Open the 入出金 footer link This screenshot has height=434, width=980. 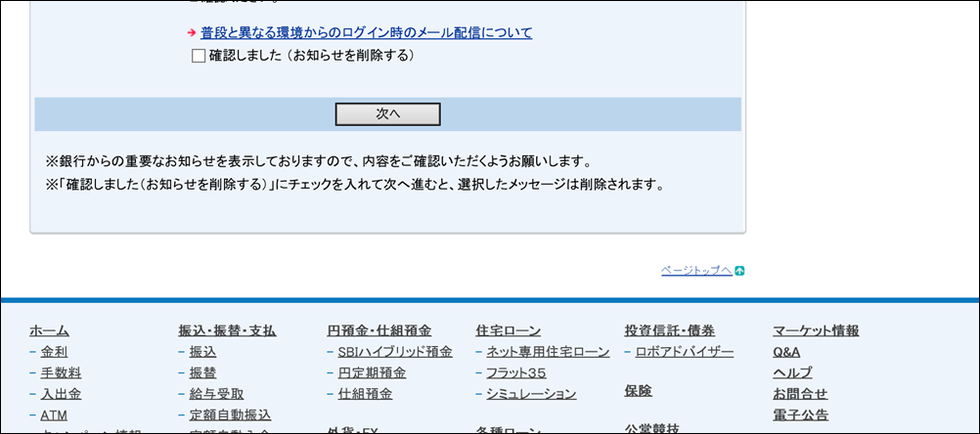[x=62, y=394]
